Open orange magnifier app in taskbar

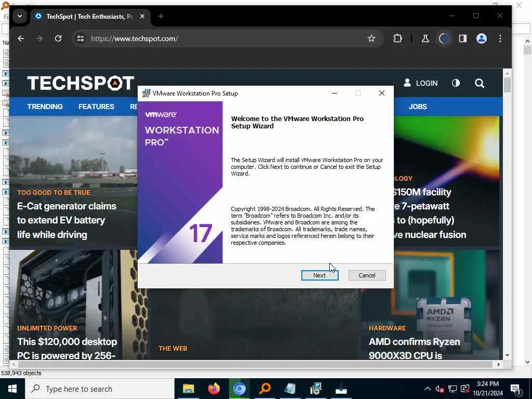264,389
